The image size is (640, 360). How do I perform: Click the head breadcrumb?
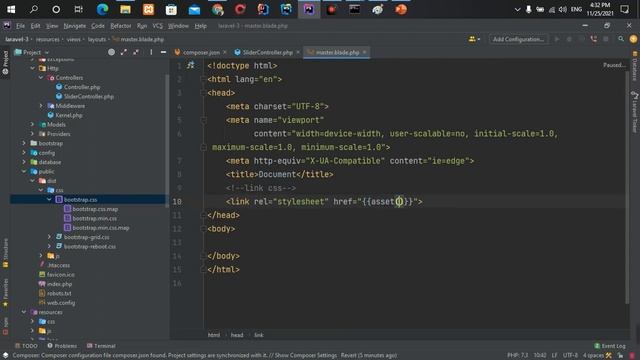pos(237,335)
